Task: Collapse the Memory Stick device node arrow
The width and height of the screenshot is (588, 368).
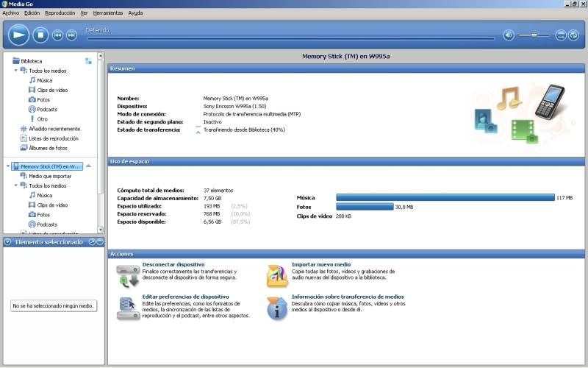Action: pos(8,166)
